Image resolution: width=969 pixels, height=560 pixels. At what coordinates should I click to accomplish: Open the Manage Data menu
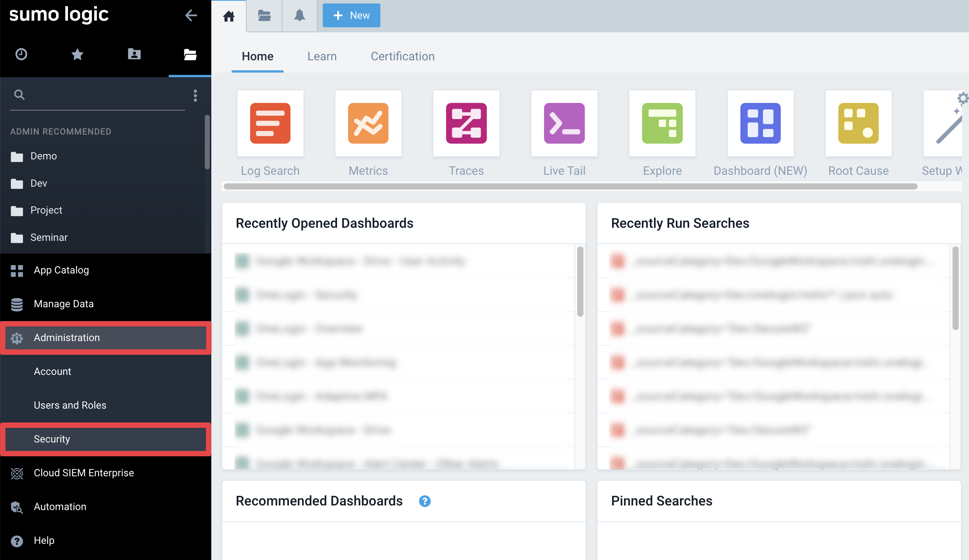click(x=105, y=304)
